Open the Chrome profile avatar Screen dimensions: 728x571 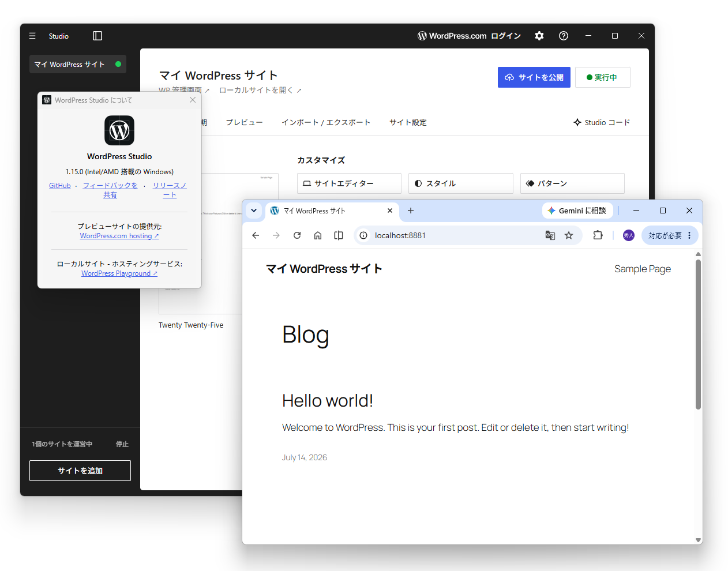[x=629, y=235]
